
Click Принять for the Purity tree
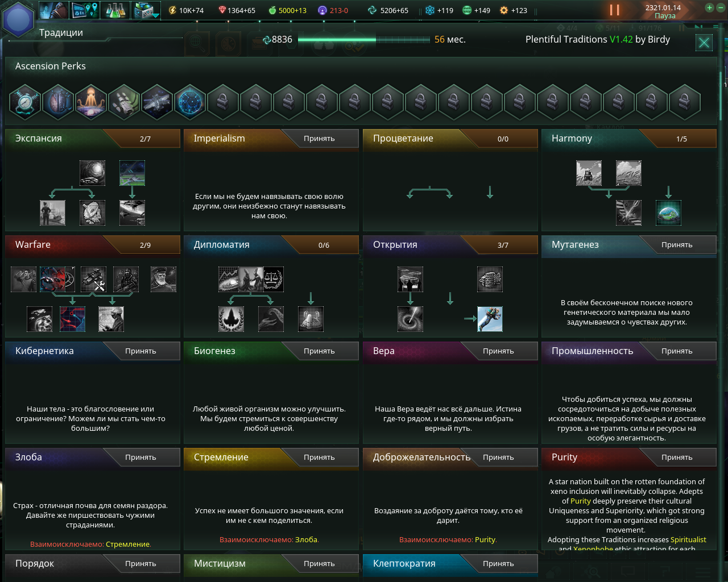(x=677, y=458)
